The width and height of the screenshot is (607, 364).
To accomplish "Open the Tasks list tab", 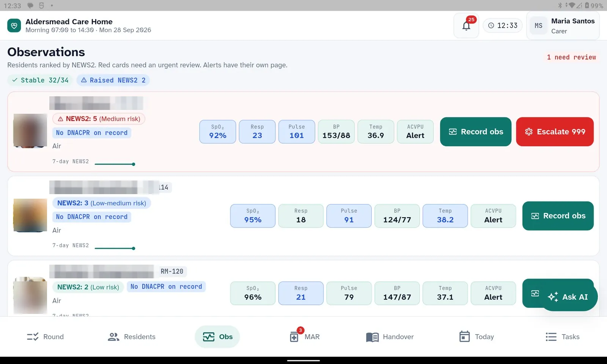I will pos(562,337).
